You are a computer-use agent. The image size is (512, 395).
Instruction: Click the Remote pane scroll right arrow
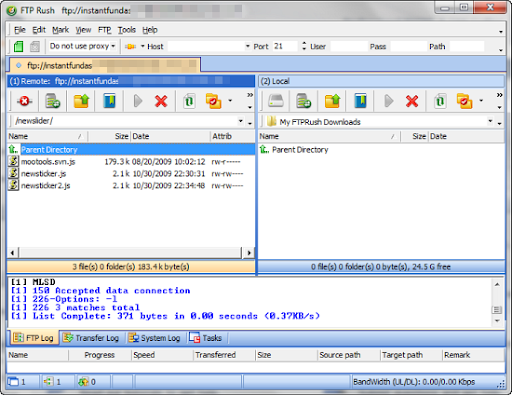(x=249, y=253)
